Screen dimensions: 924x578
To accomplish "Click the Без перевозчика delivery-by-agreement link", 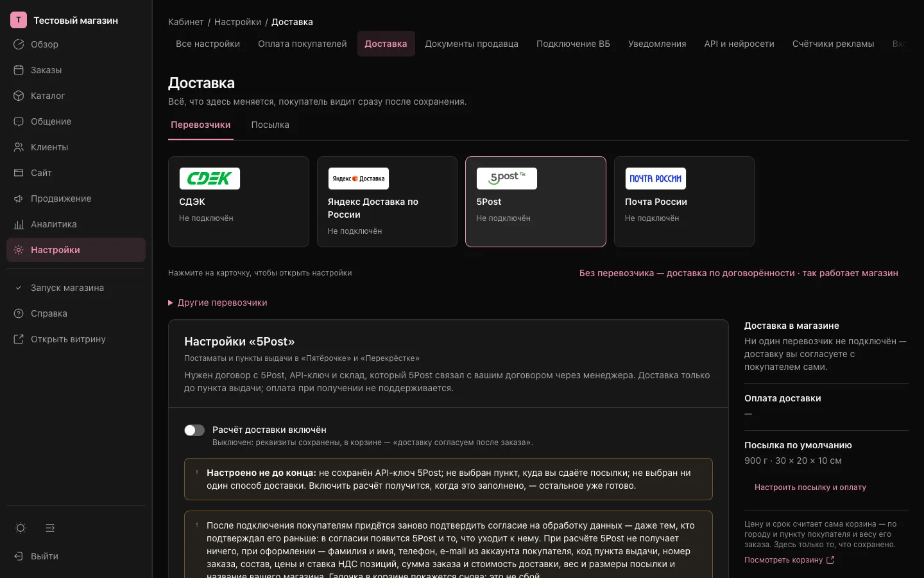I will click(x=739, y=273).
